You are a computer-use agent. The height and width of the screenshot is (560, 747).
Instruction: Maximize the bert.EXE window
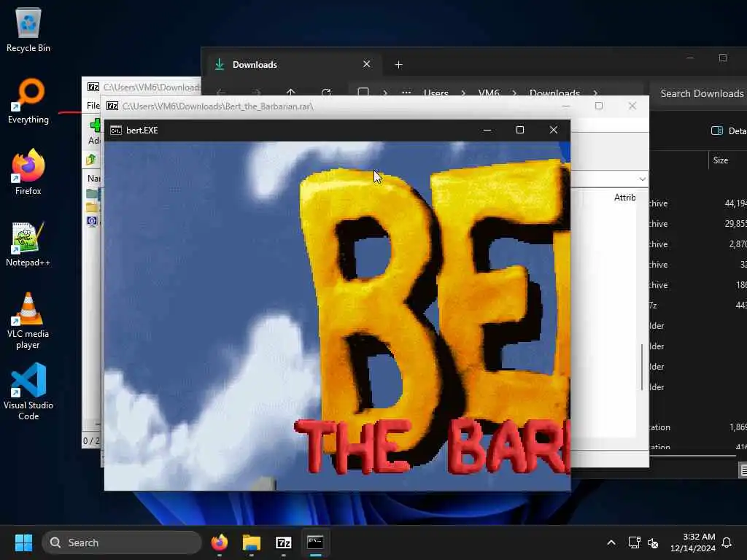coord(520,130)
